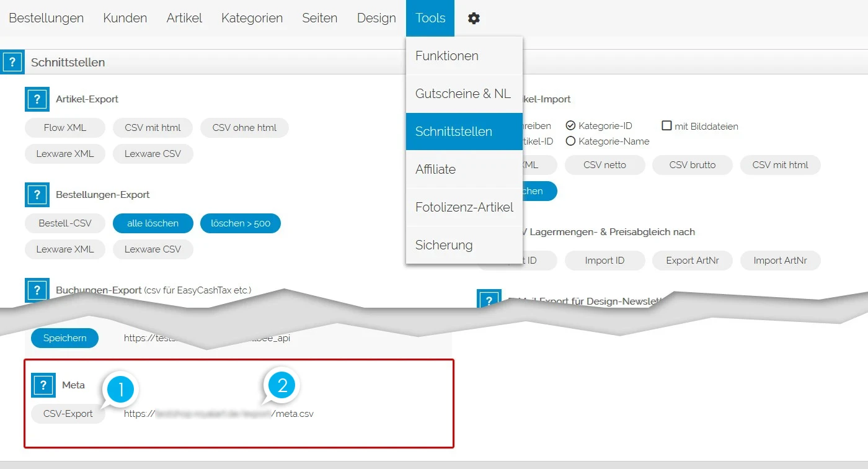Click the help icon beside Meta
The width and height of the screenshot is (868, 469).
coord(43,385)
